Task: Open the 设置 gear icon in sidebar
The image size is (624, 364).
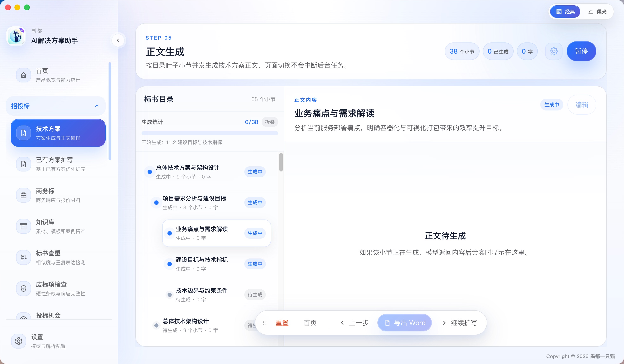Action: pos(19,341)
